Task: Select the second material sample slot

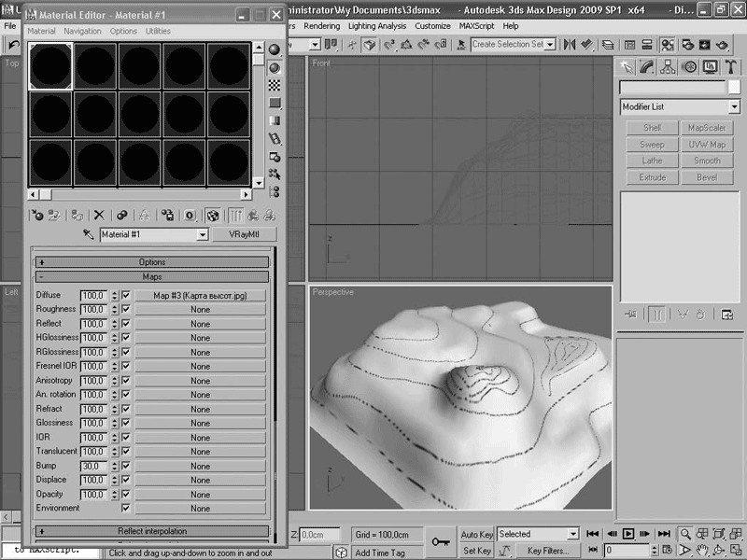Action: [x=95, y=66]
